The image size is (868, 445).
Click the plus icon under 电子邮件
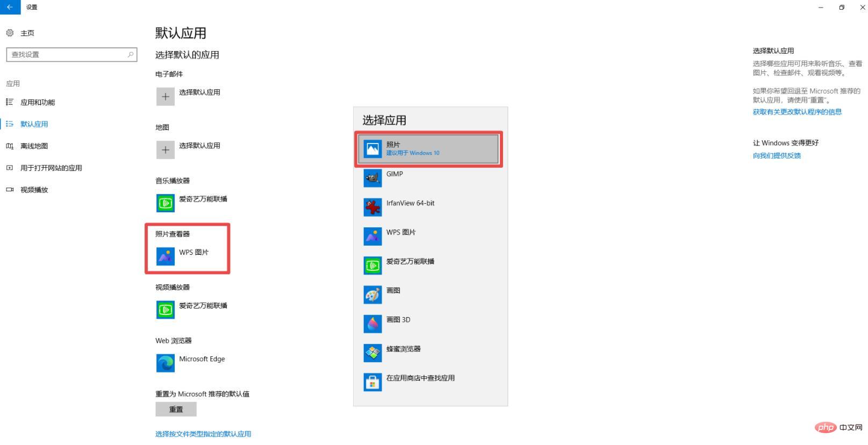[x=166, y=97]
